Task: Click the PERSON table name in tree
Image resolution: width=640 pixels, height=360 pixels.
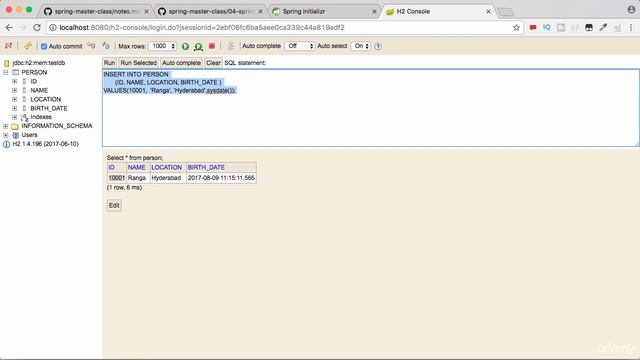Action: [x=34, y=72]
